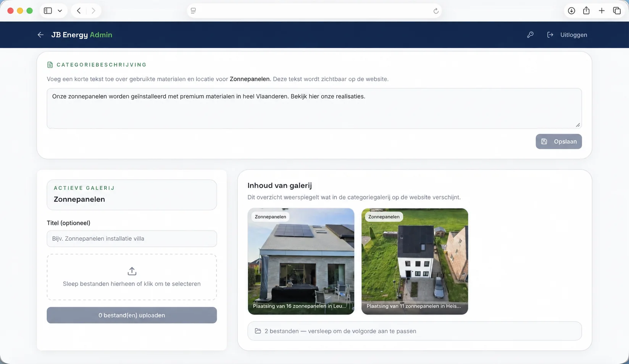Click the Zonnepanelen tag on second photo

[384, 217]
